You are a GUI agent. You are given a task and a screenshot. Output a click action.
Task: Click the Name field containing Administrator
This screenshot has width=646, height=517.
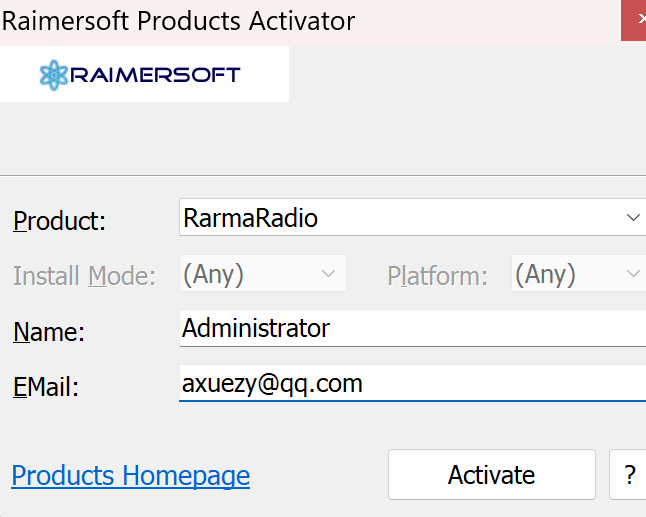click(x=410, y=328)
